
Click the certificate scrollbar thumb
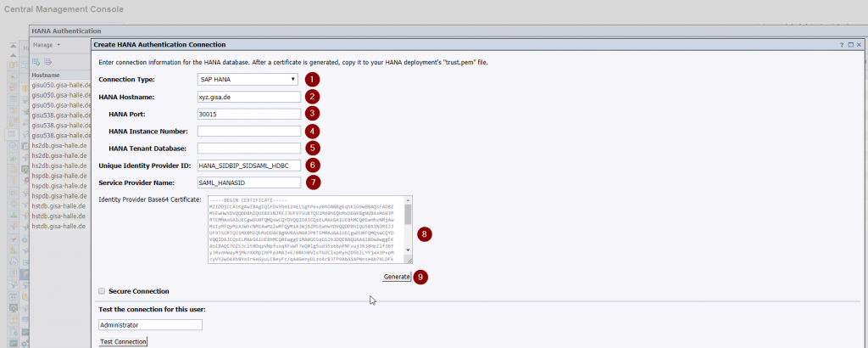click(409, 213)
